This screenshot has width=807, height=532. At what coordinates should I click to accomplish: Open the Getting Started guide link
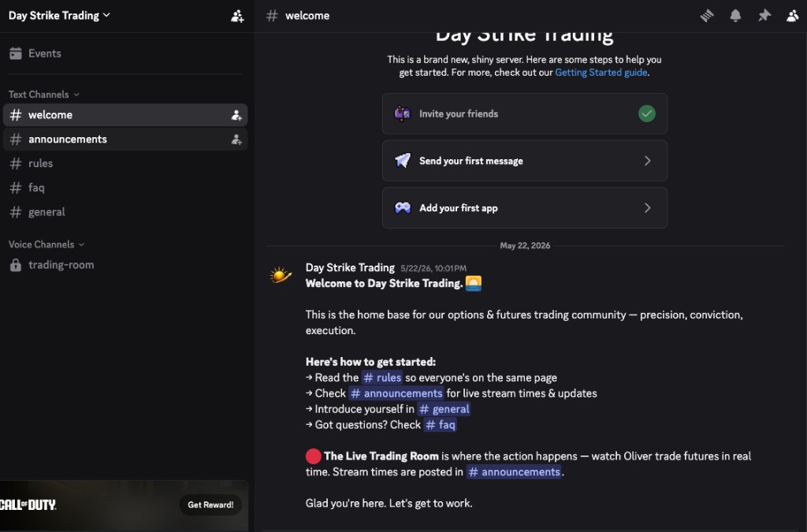[x=601, y=73]
